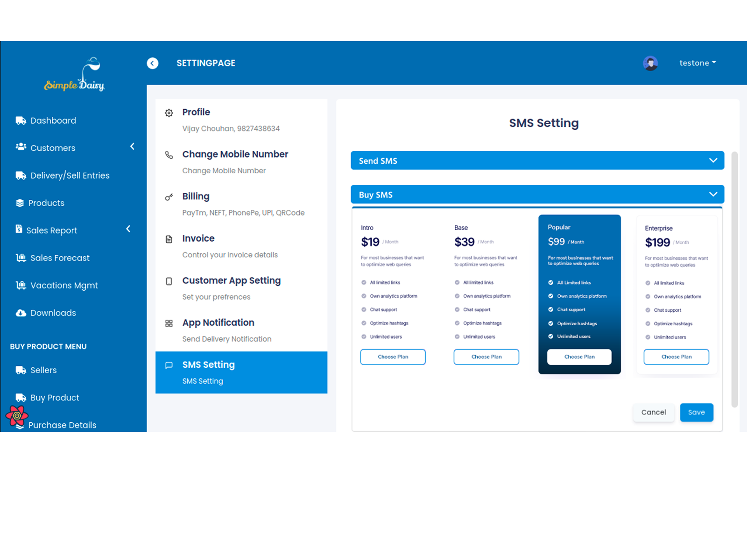
Task: Click the Billing key icon
Action: click(x=169, y=197)
